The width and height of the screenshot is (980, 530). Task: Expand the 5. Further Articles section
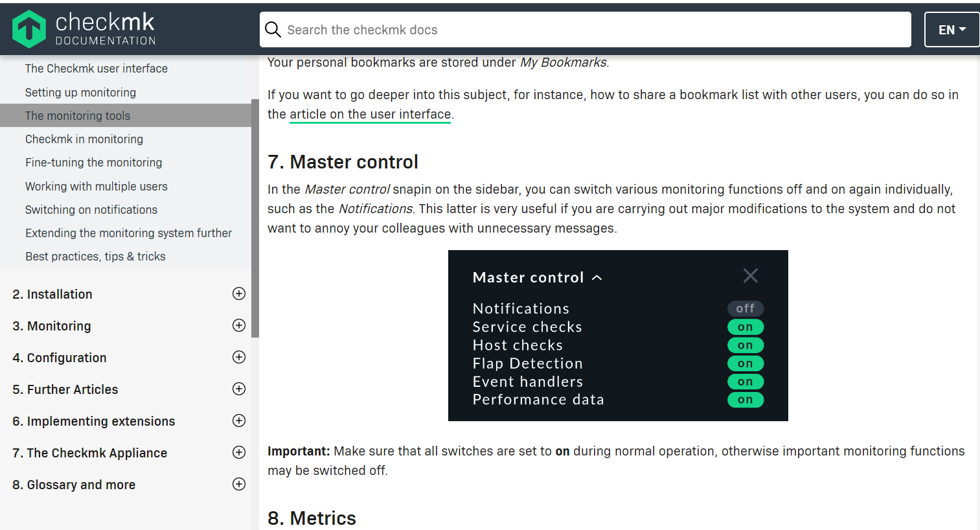pyautogui.click(x=239, y=389)
